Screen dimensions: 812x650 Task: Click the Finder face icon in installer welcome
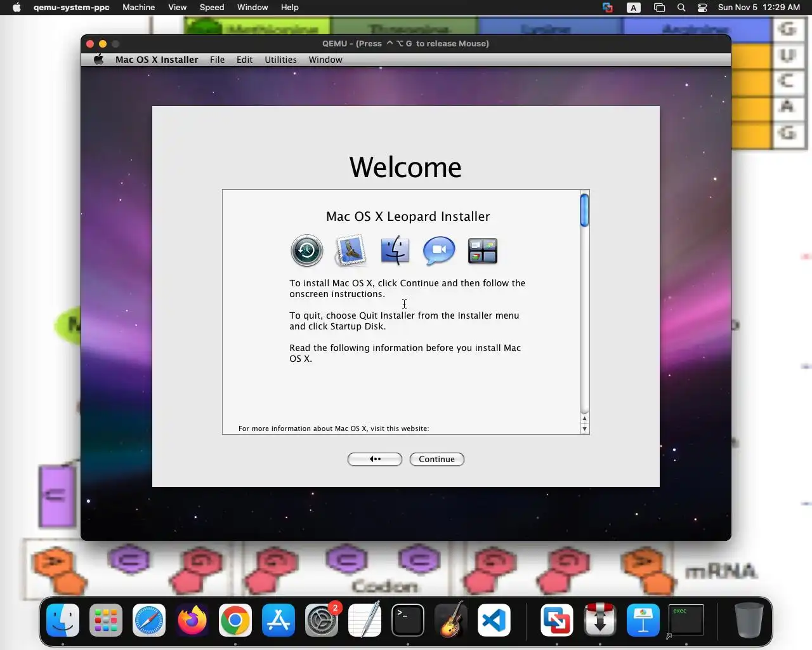(x=395, y=250)
